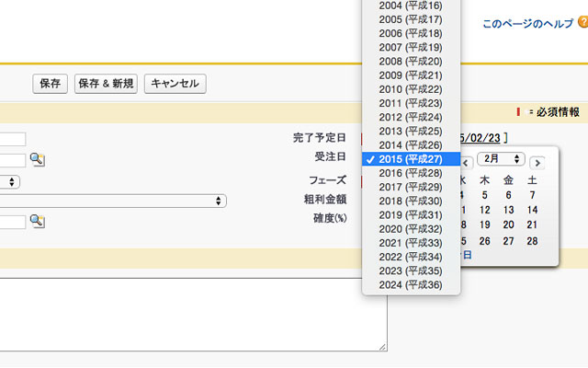Select 2013 (平成25) from year list
This screenshot has width=588, height=368.
coord(411,131)
